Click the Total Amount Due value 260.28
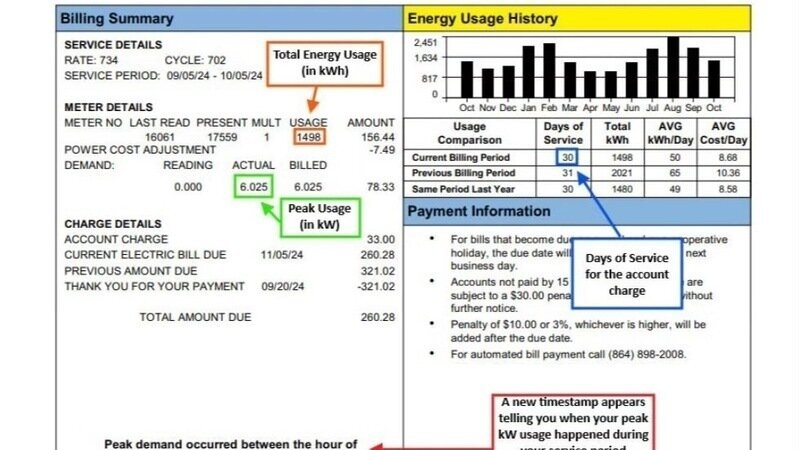800x450 pixels. click(x=377, y=317)
